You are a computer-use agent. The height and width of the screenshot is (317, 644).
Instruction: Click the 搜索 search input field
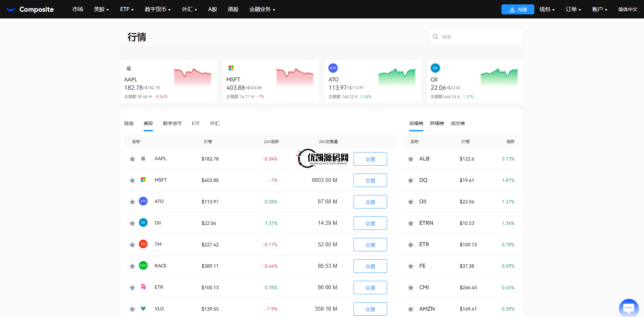(x=480, y=37)
